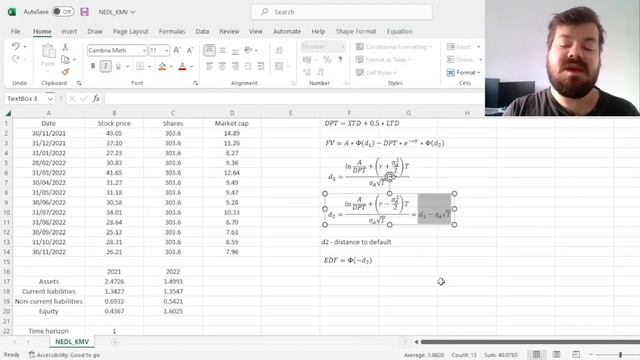
Task: Open the File menu
Action: (x=16, y=31)
